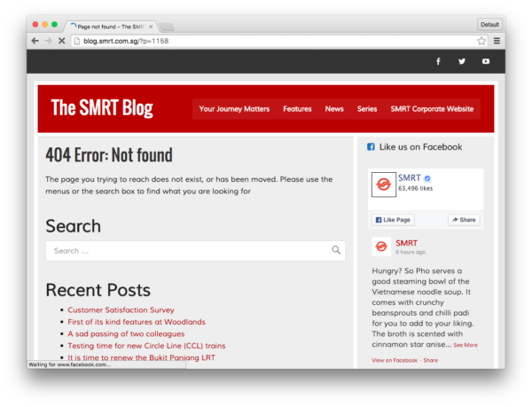Click inside the Search field
The height and width of the screenshot is (407, 532).
tap(195, 251)
